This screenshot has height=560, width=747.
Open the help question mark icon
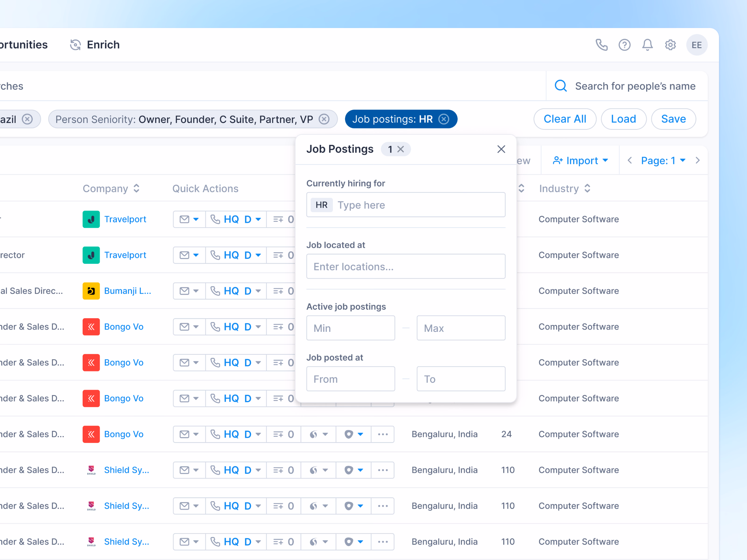point(624,45)
